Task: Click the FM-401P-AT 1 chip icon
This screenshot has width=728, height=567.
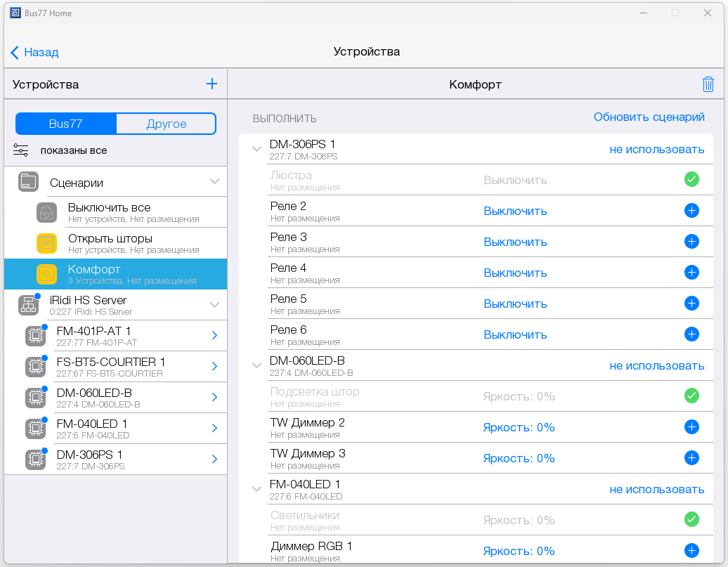Action: coord(34,336)
